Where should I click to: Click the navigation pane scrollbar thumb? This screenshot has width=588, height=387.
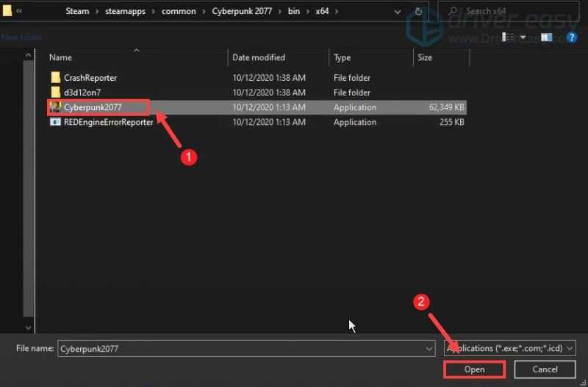[x=29, y=189]
